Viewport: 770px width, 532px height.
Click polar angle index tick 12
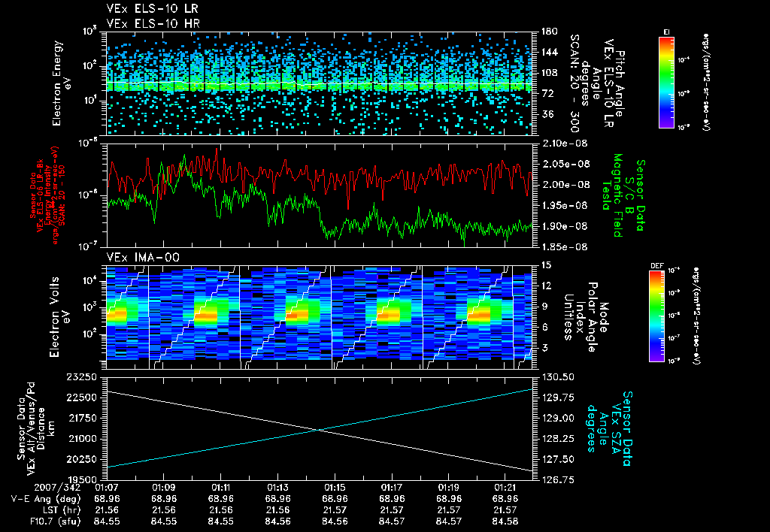(x=546, y=286)
